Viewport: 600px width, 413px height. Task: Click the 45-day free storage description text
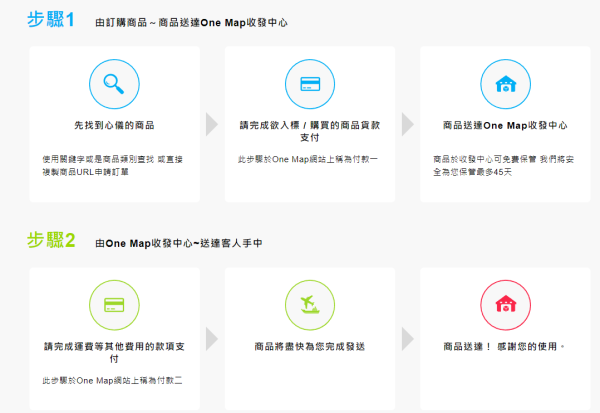click(504, 165)
